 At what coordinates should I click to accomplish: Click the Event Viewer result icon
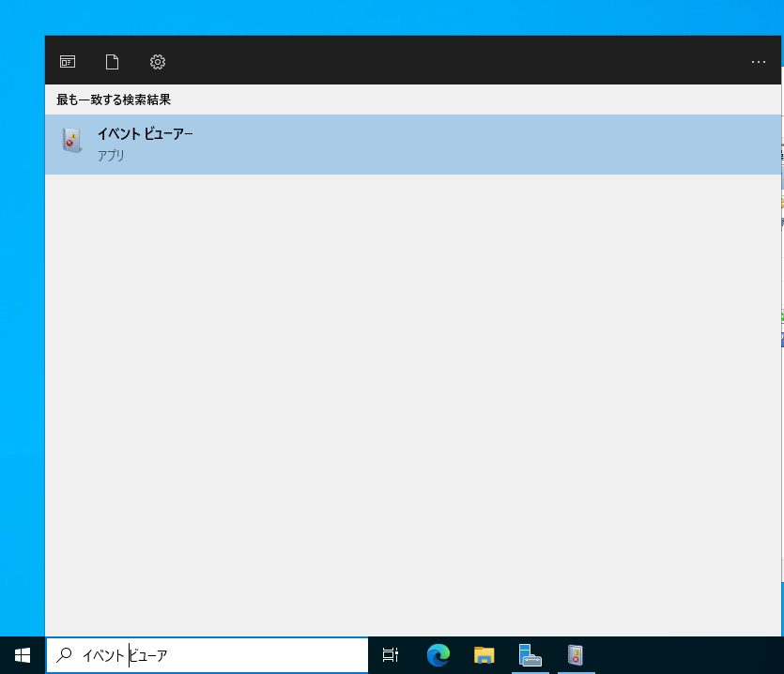pos(71,140)
